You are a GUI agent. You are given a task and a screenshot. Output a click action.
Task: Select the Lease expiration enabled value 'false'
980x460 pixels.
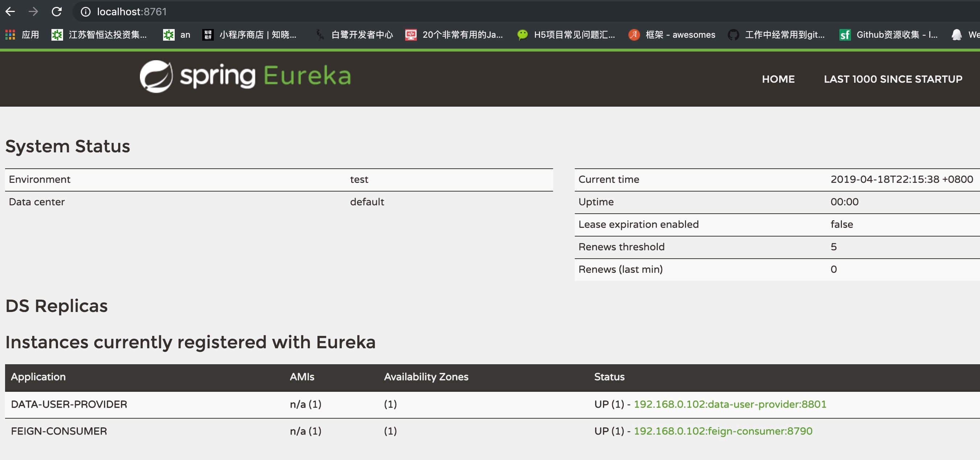click(842, 224)
